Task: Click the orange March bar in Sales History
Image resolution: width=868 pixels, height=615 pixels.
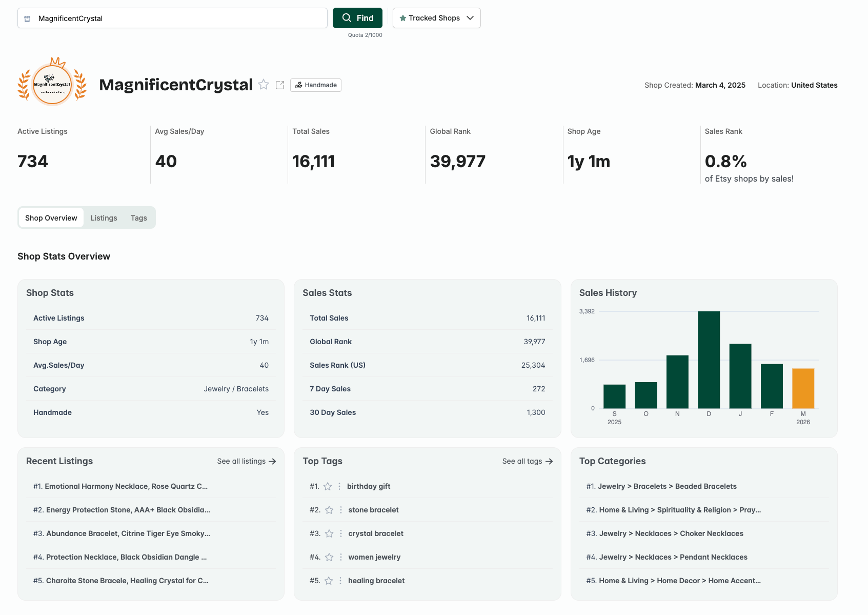Action: (x=803, y=388)
